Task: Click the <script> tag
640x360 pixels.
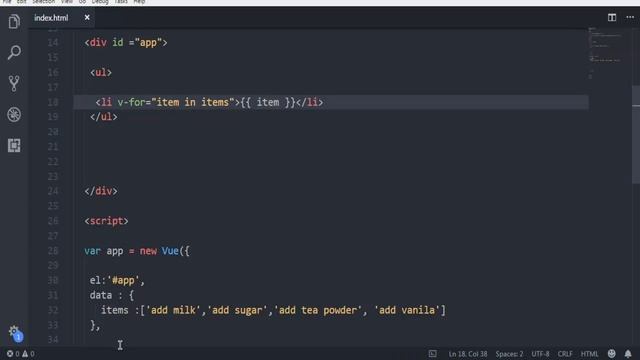Action: pos(106,221)
